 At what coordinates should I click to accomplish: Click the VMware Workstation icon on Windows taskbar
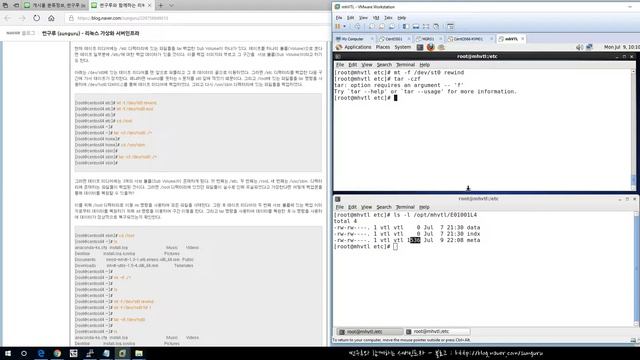122,353
